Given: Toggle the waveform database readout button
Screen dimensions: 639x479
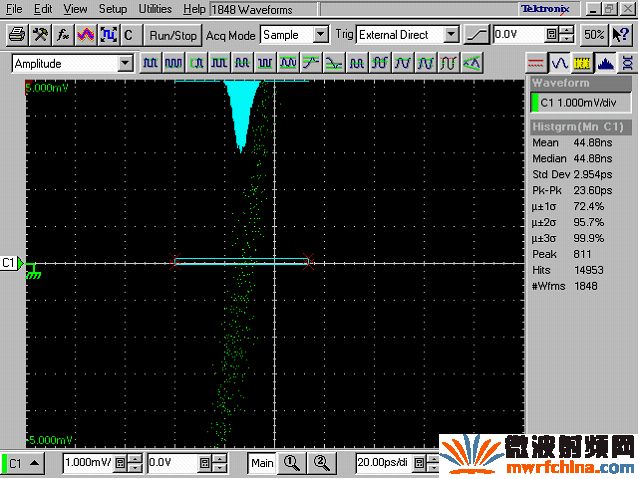Looking at the screenshot, I should point(628,63).
